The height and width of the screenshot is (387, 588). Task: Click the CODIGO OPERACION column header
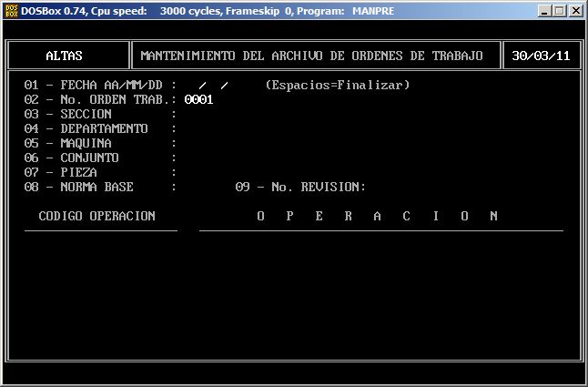97,217
